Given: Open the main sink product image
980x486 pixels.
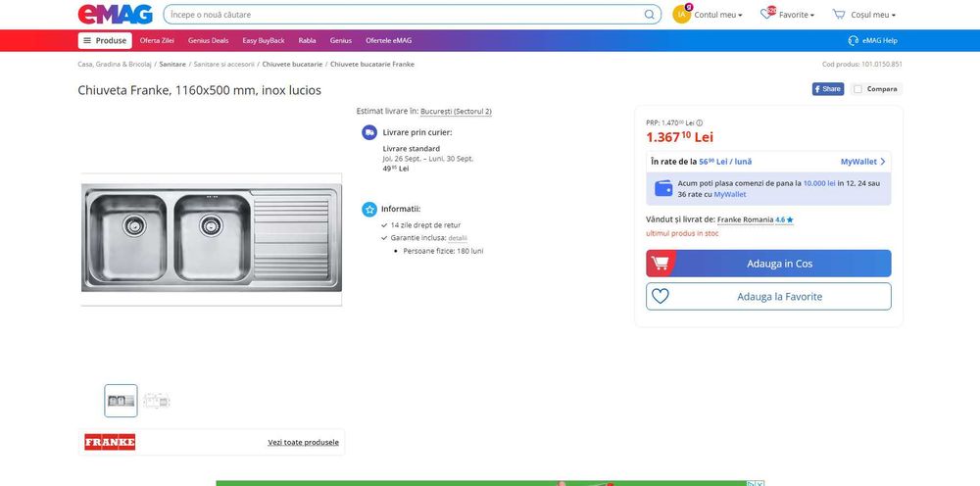Looking at the screenshot, I should click(x=212, y=239).
